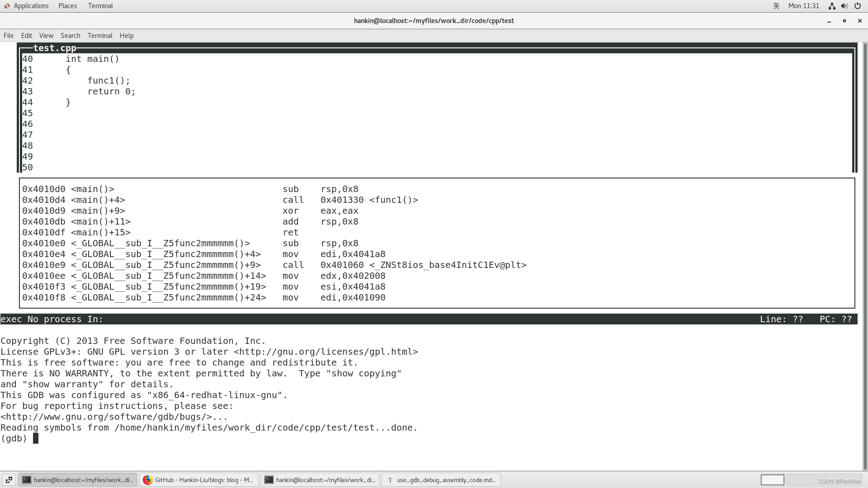Click the show desktop taskbar icon
This screenshot has height=488, width=868.
click(9, 480)
